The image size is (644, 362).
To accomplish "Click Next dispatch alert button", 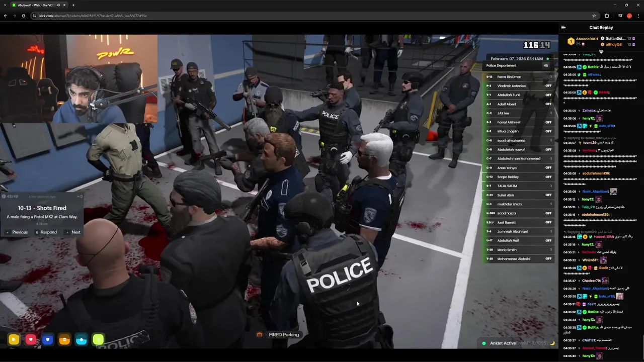I will (x=73, y=232).
